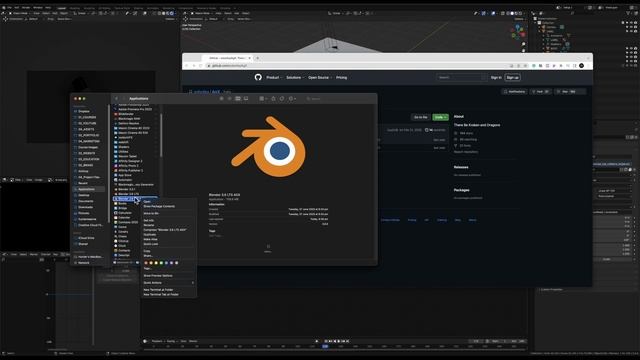Open the green Code dropdown on GitHub
Viewport: 640px width, 360px height.
pos(440,117)
